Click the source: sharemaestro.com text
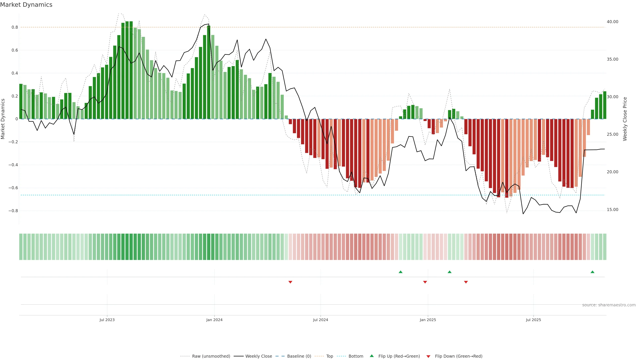The image size is (644, 362). coord(609,305)
